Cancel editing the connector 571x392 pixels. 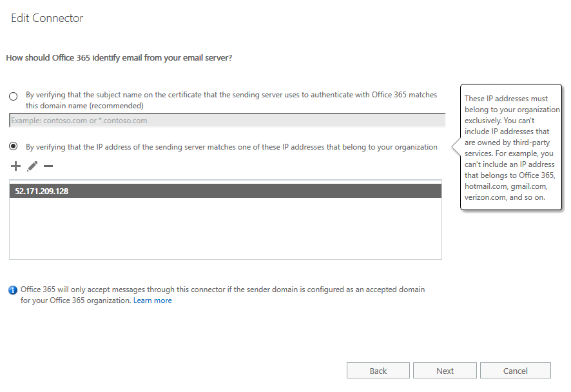[516, 371]
